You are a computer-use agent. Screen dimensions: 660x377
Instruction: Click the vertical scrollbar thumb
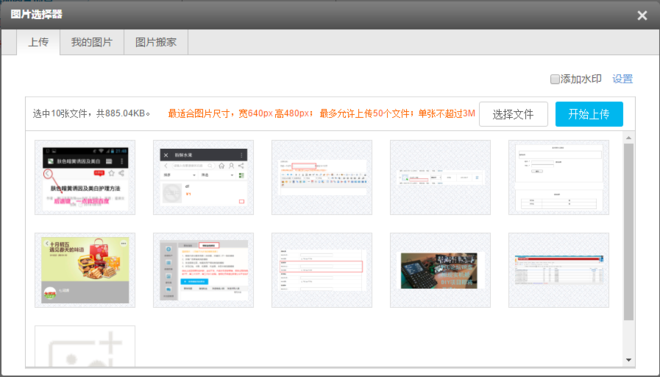pyautogui.click(x=628, y=232)
